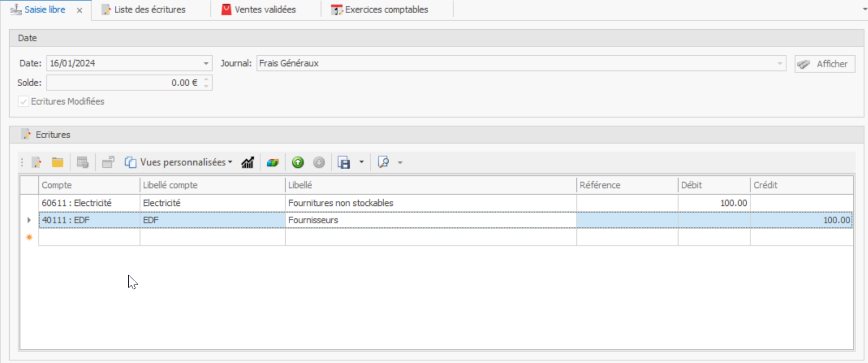Close the Saisie libre tab
This screenshot has height=363, width=868.
point(80,10)
